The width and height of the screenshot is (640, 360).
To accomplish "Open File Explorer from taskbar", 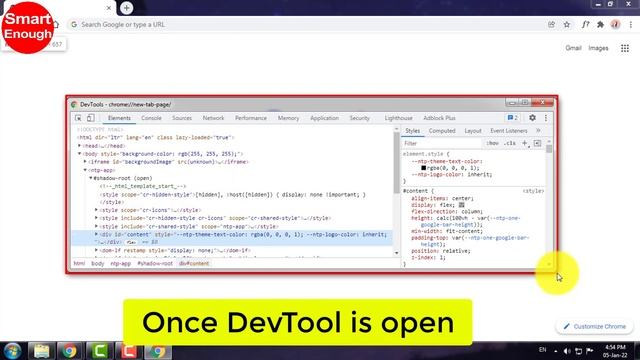I will click(x=41, y=351).
